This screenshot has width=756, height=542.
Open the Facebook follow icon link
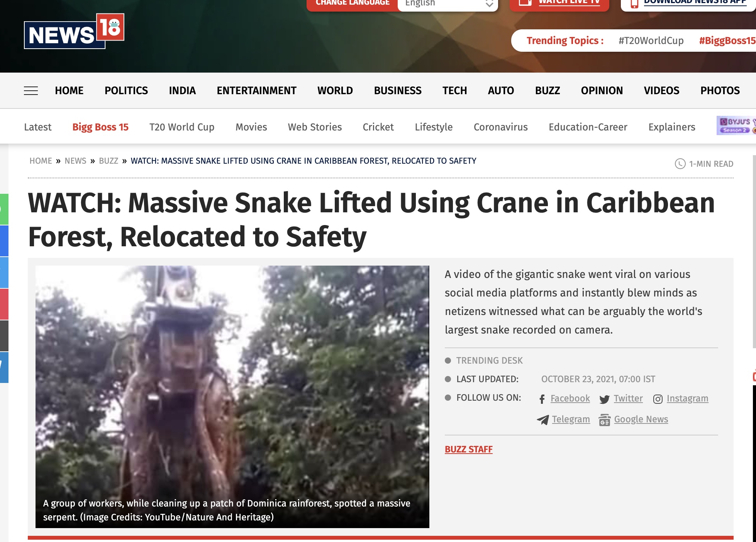coord(542,399)
